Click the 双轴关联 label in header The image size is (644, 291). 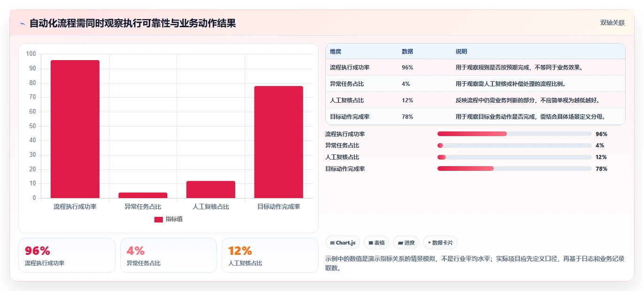tap(613, 23)
